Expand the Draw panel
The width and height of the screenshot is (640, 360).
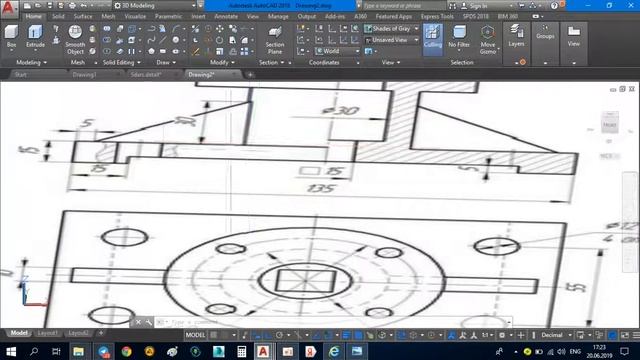[x=166, y=62]
